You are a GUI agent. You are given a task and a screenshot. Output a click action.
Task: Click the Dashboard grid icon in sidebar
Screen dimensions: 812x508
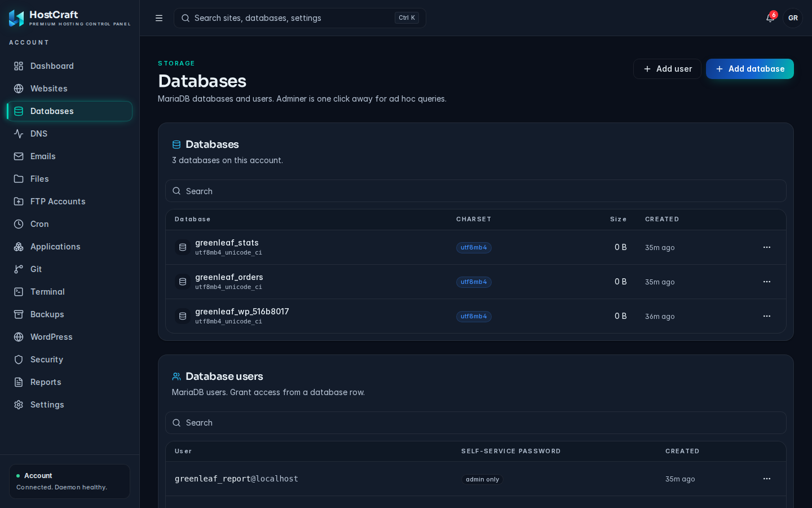19,66
